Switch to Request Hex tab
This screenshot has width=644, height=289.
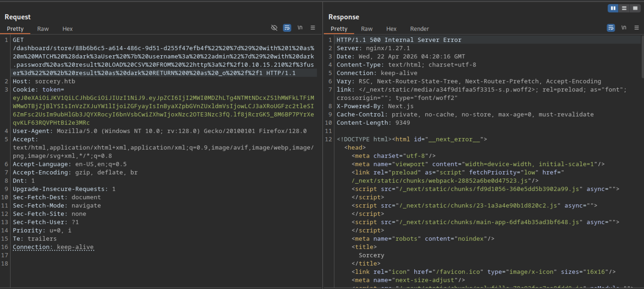(x=67, y=29)
